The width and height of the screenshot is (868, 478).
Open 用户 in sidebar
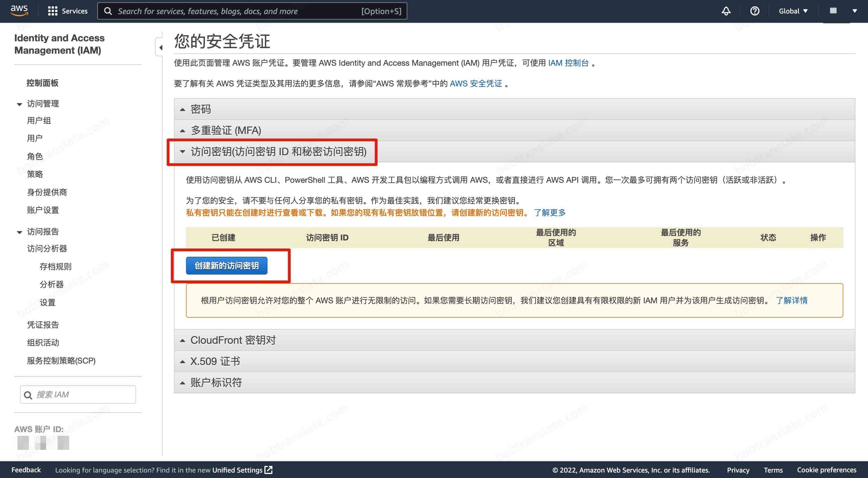[x=35, y=138]
